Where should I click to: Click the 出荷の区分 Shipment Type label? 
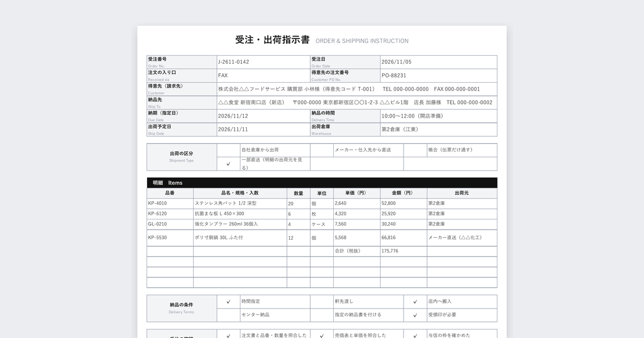pos(181,156)
